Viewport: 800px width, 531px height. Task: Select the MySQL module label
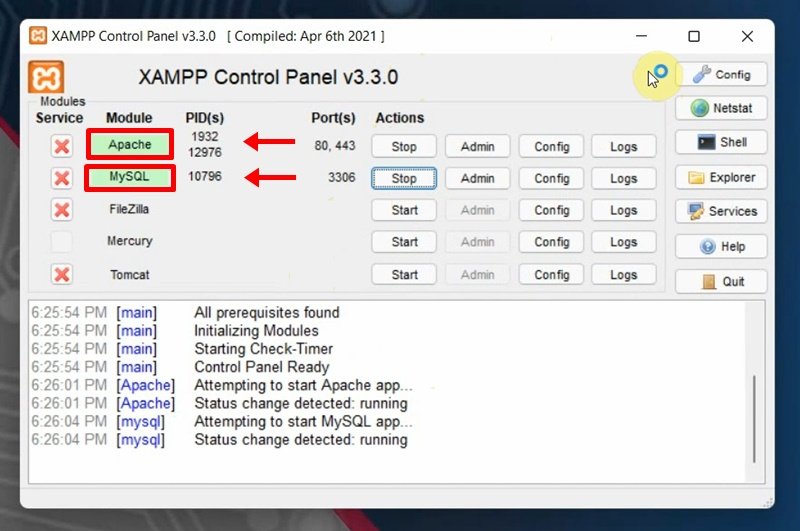click(130, 177)
